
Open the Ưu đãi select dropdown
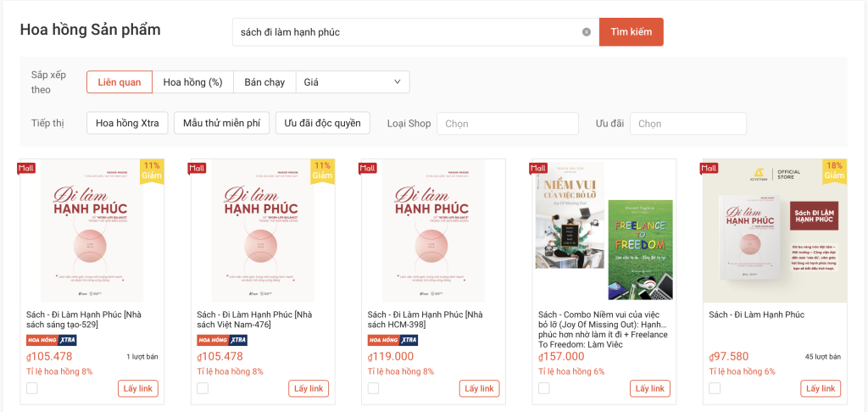pyautogui.click(x=688, y=124)
